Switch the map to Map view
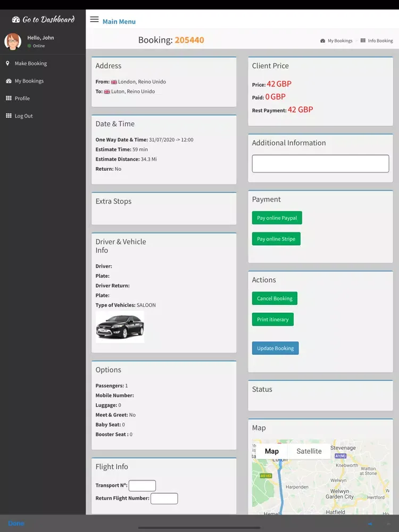This screenshot has height=532, width=399. pos(272,451)
